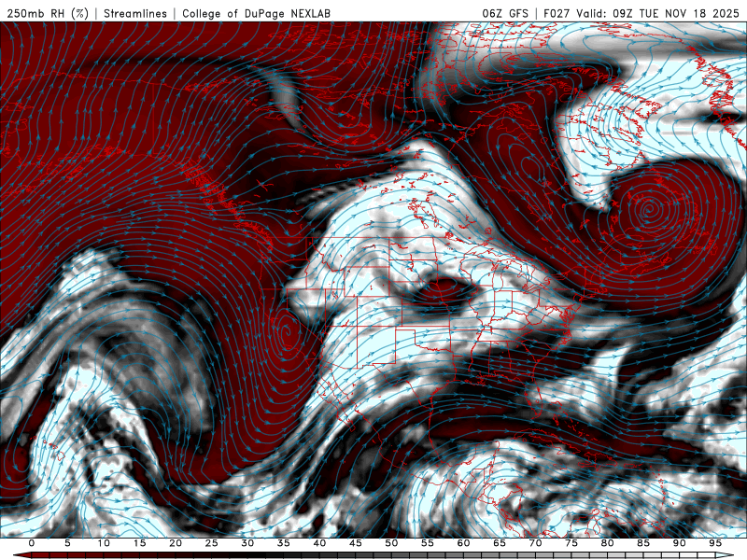Click the colorbar label "75"
Viewport: 747px width, 560px height.
571,543
